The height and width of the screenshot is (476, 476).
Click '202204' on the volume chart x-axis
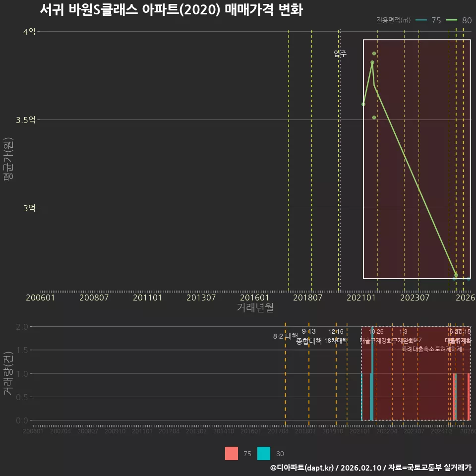387,431
